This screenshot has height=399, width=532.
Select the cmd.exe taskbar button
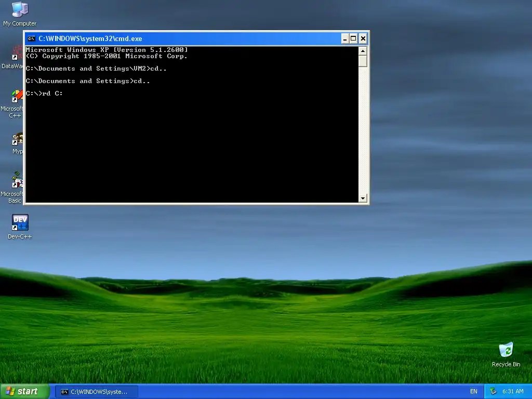pyautogui.click(x=96, y=392)
